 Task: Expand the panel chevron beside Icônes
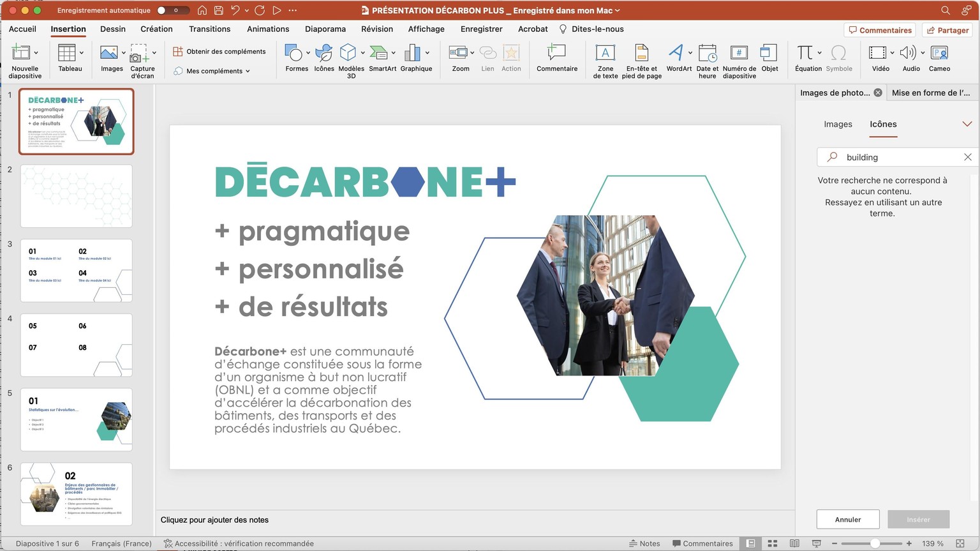(967, 124)
